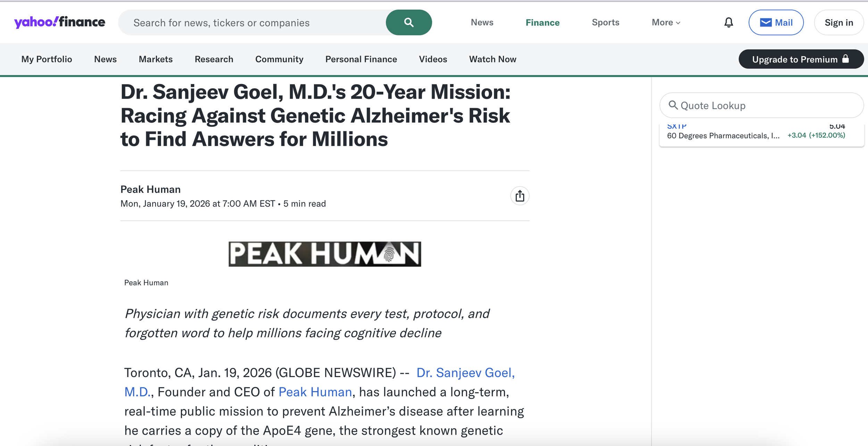Click the green search magnifier button
The height and width of the screenshot is (446, 868).
(409, 23)
